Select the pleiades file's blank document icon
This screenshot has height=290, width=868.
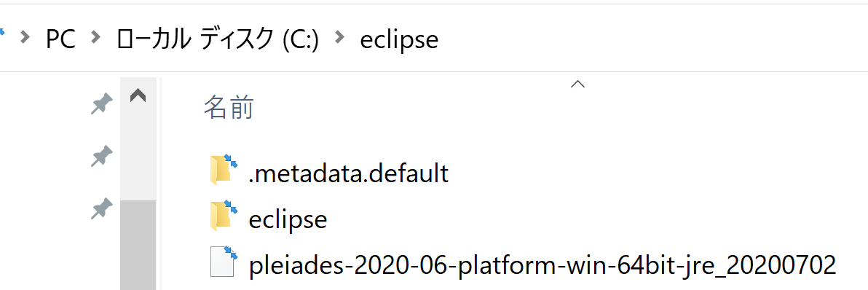[x=224, y=262]
